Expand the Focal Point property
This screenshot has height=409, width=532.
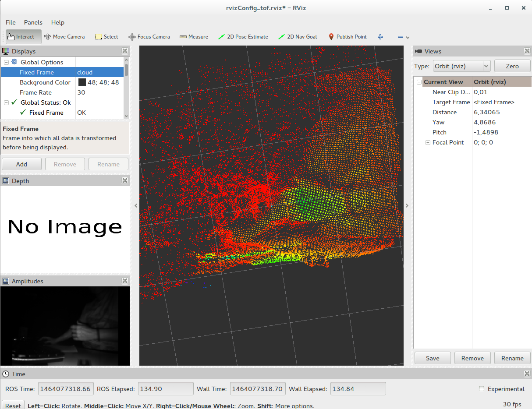coord(428,142)
